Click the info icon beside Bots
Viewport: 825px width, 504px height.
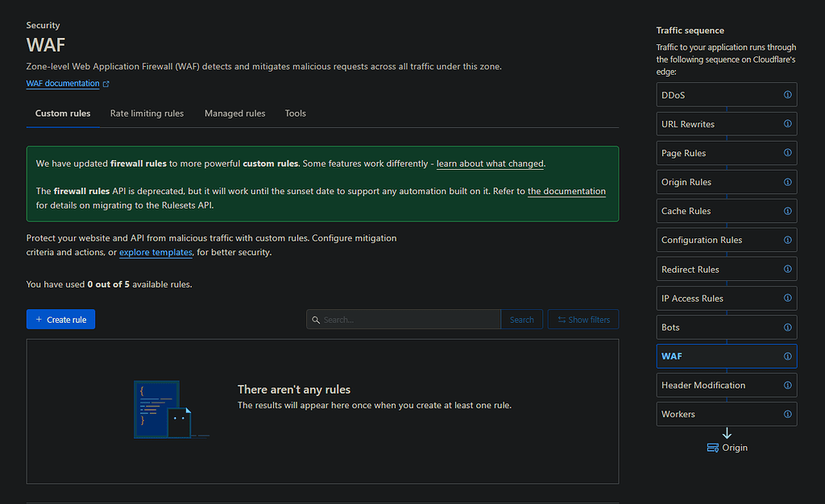point(787,327)
